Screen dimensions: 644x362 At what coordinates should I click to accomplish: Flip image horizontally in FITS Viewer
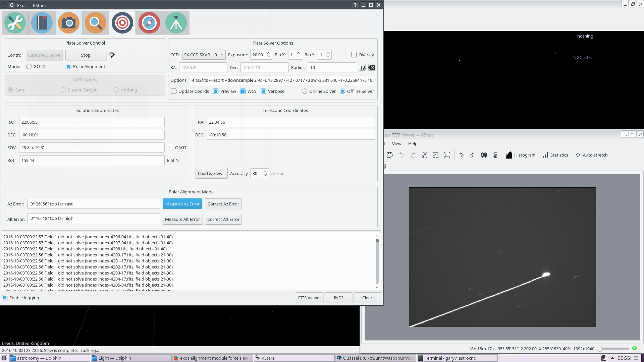(x=484, y=155)
